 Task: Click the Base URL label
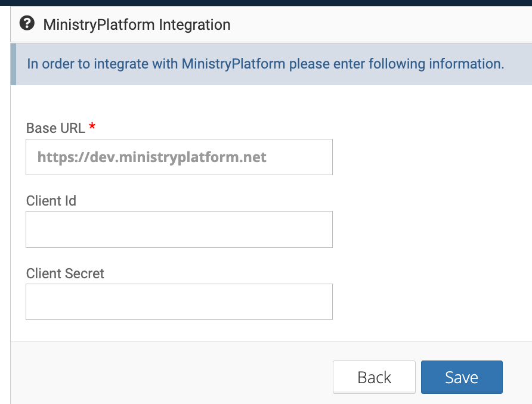pos(55,128)
